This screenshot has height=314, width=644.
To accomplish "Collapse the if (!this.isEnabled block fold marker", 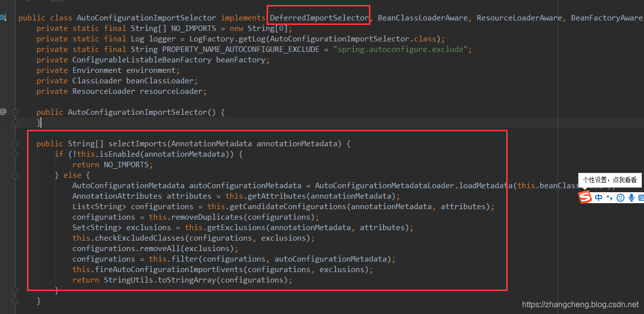I will [15, 154].
